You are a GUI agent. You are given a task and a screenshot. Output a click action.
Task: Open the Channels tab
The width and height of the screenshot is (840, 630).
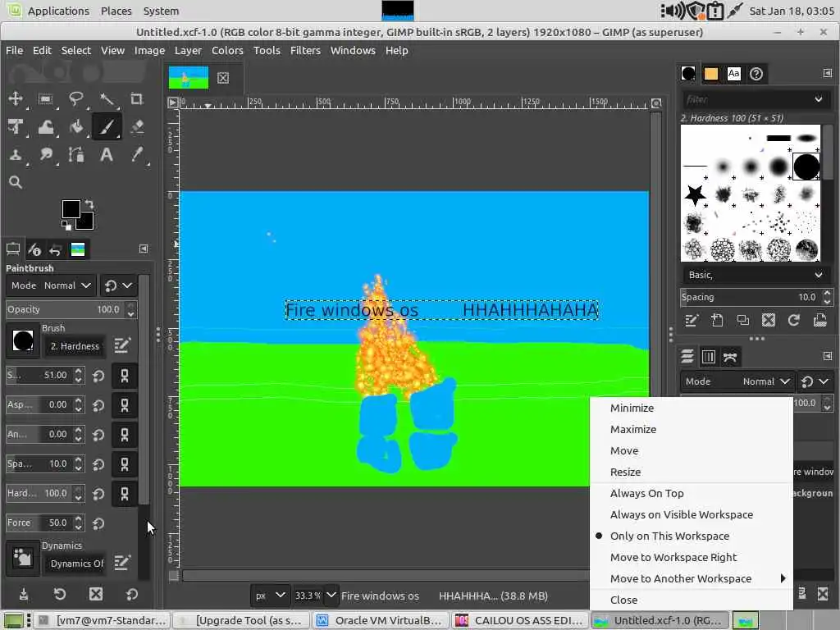pyautogui.click(x=708, y=357)
